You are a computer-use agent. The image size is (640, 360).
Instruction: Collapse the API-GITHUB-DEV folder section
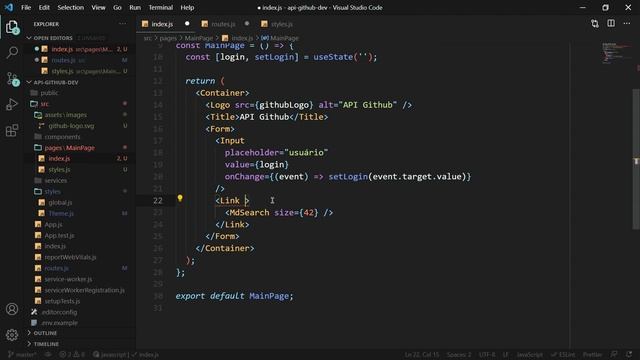coord(56,82)
